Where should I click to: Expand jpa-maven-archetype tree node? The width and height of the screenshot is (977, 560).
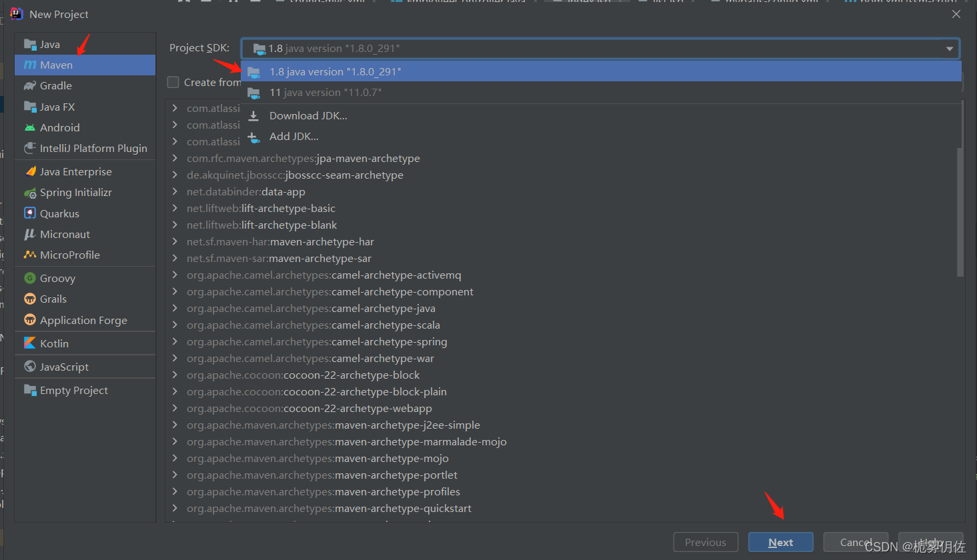point(175,158)
